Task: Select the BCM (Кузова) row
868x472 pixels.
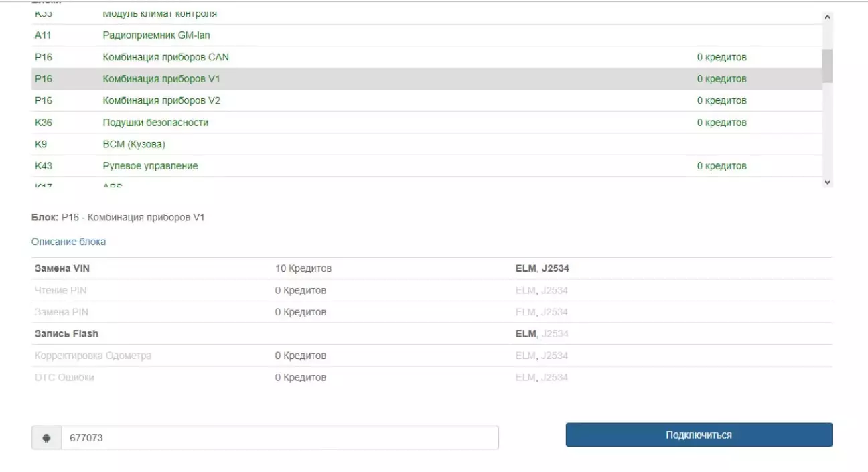Action: (427, 144)
